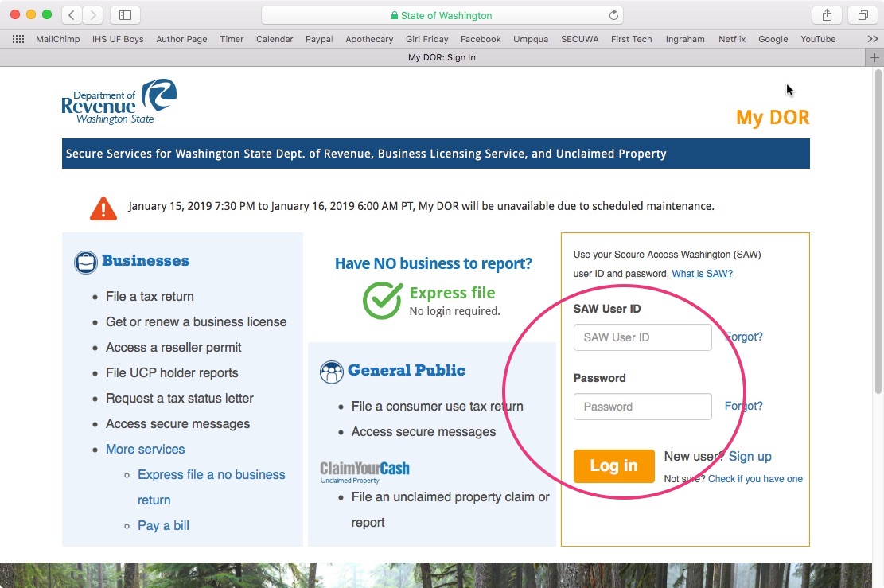Click Access a reseller permit item
The image size is (884, 588).
pos(173,347)
